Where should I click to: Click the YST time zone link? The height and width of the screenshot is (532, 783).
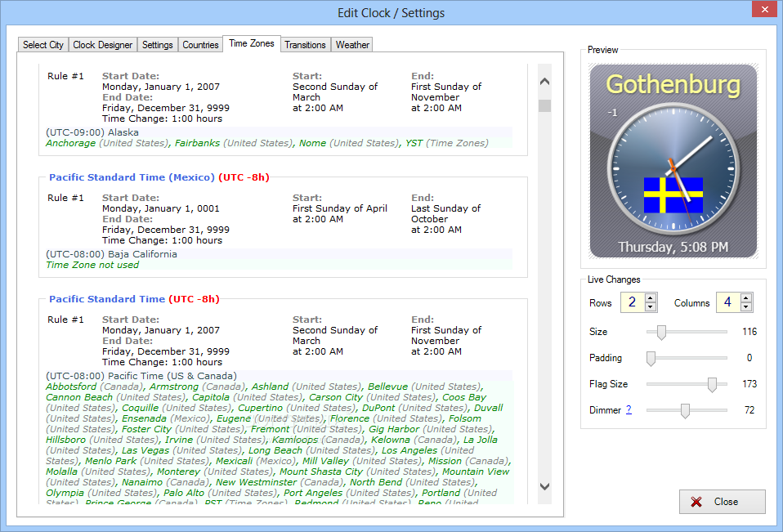414,143
